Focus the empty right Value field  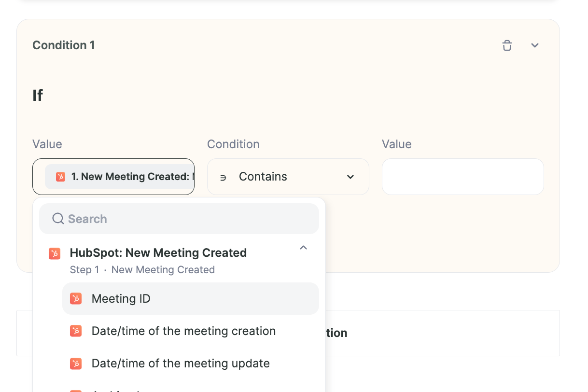coord(463,177)
